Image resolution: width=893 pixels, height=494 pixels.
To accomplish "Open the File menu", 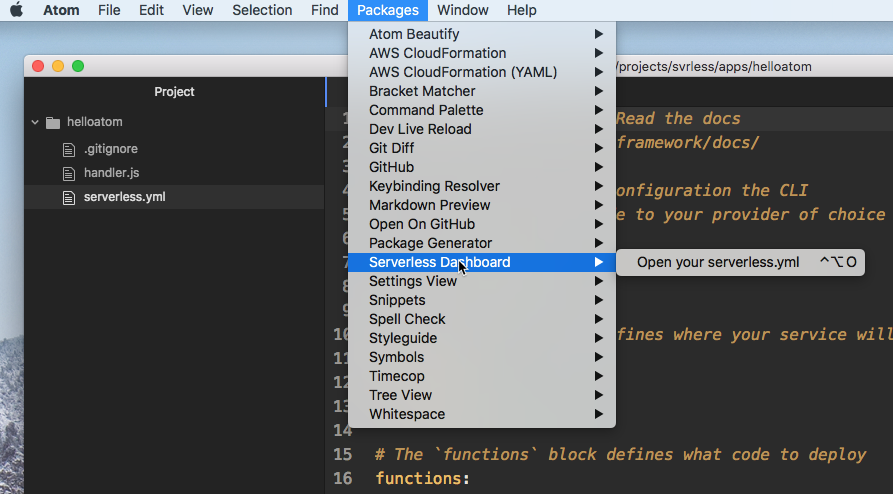I will click(x=109, y=10).
